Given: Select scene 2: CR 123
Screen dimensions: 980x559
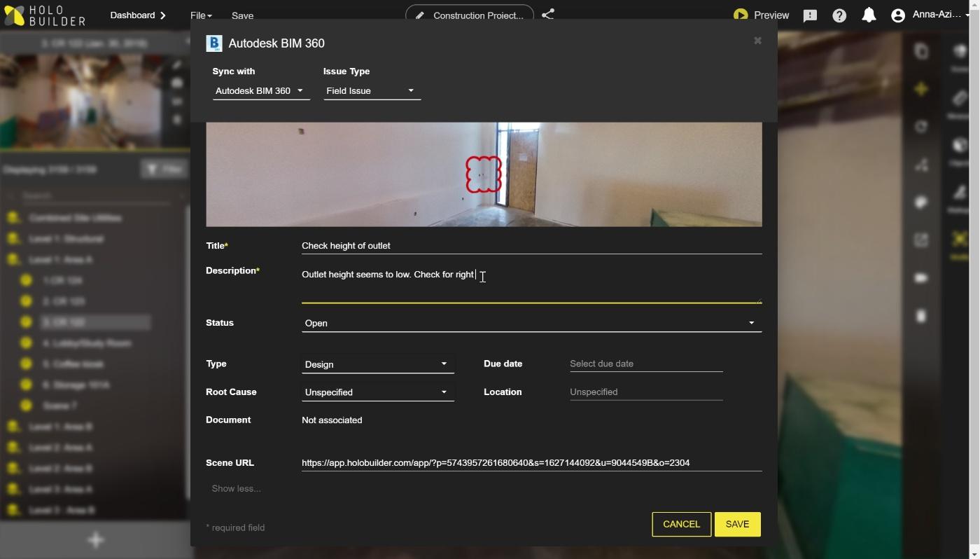Looking at the screenshot, I should [x=64, y=301].
